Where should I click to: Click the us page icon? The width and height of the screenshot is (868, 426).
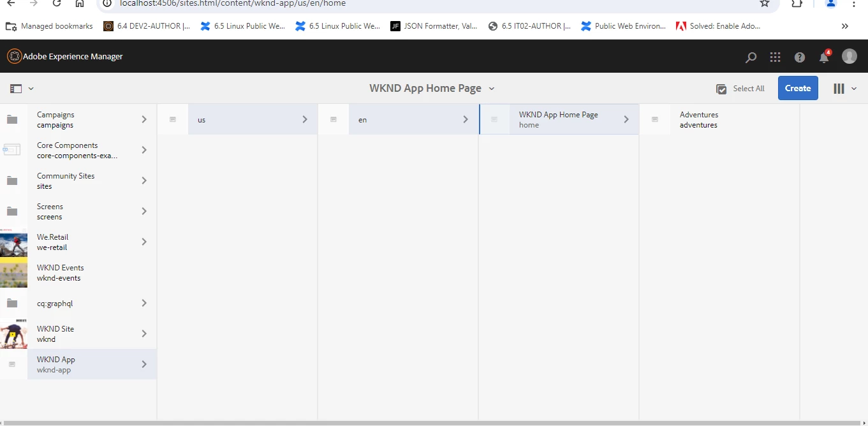[172, 119]
